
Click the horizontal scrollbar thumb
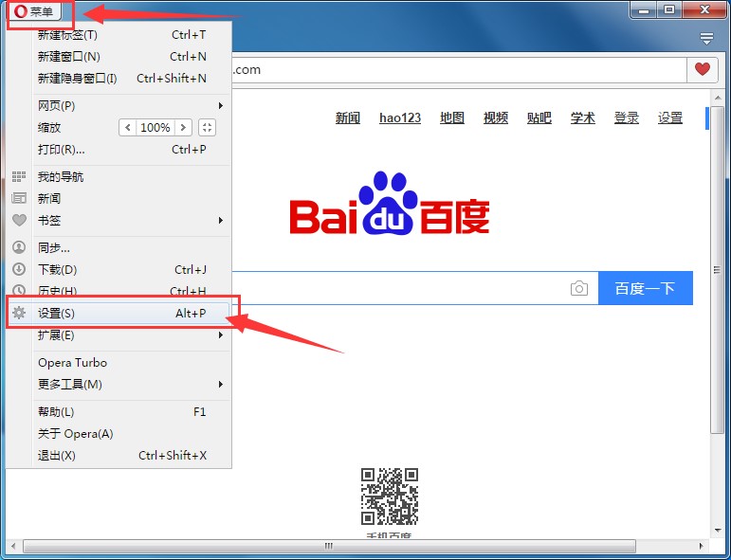click(x=329, y=546)
